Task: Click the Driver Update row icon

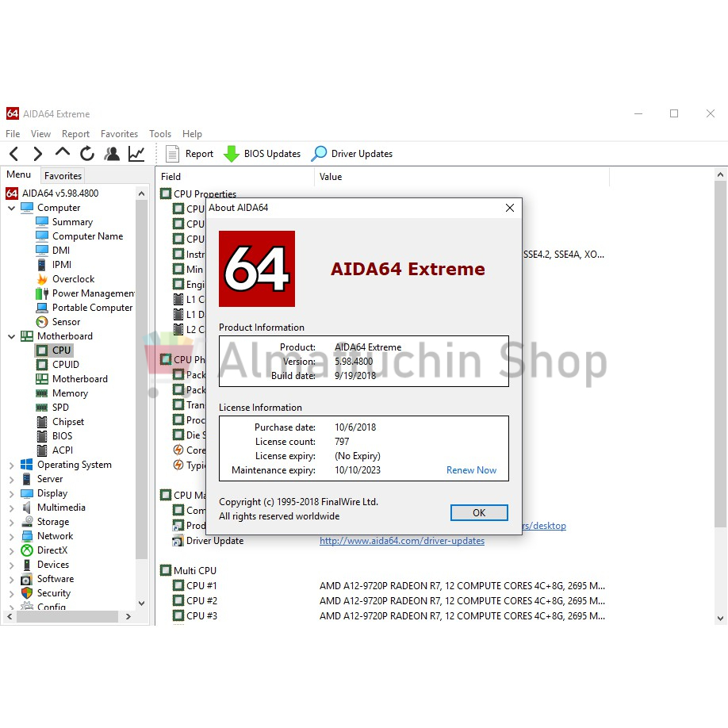Action: 178,541
